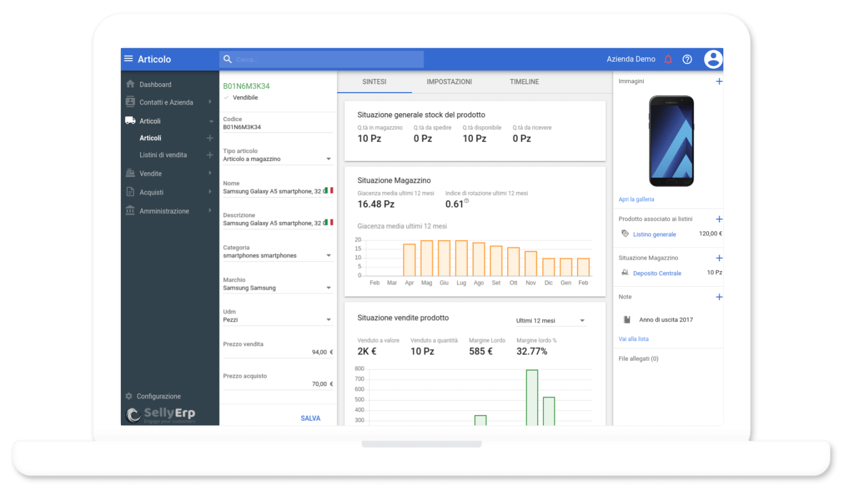The height and width of the screenshot is (502, 868).
Task: Switch to the IMPOSTAZIONI tab
Action: (x=450, y=82)
